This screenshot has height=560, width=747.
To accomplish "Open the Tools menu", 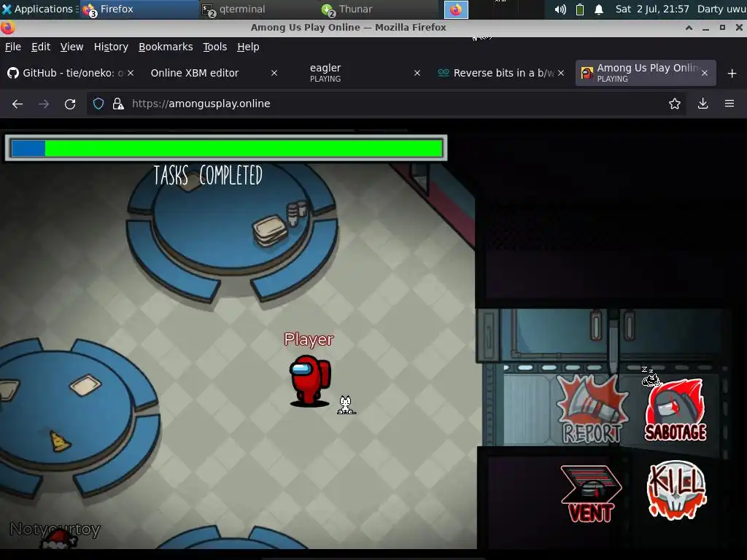I will coord(215,47).
